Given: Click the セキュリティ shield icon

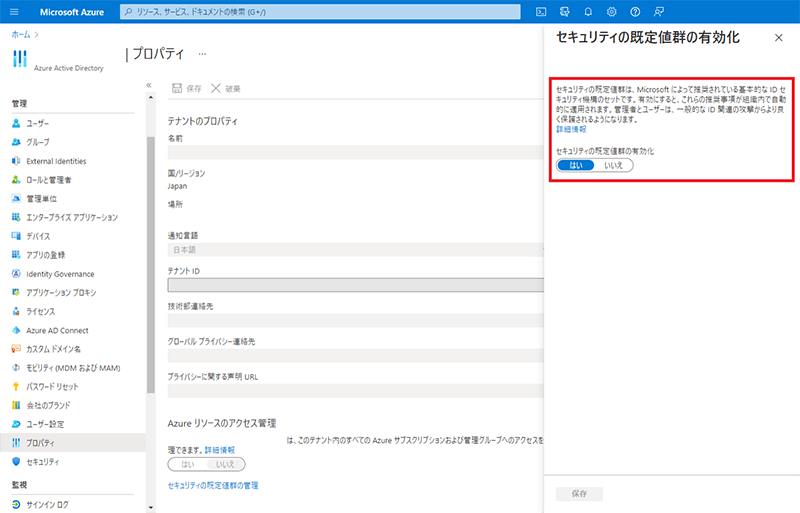Looking at the screenshot, I should (x=16, y=461).
